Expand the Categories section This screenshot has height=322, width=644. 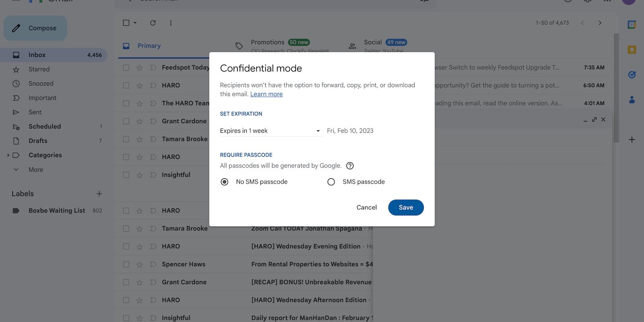pyautogui.click(x=8, y=155)
